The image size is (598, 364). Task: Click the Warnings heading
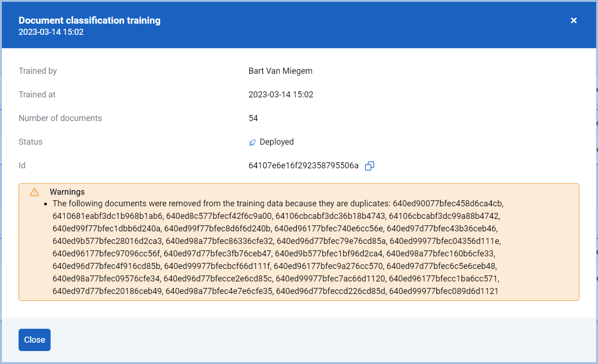(x=67, y=192)
